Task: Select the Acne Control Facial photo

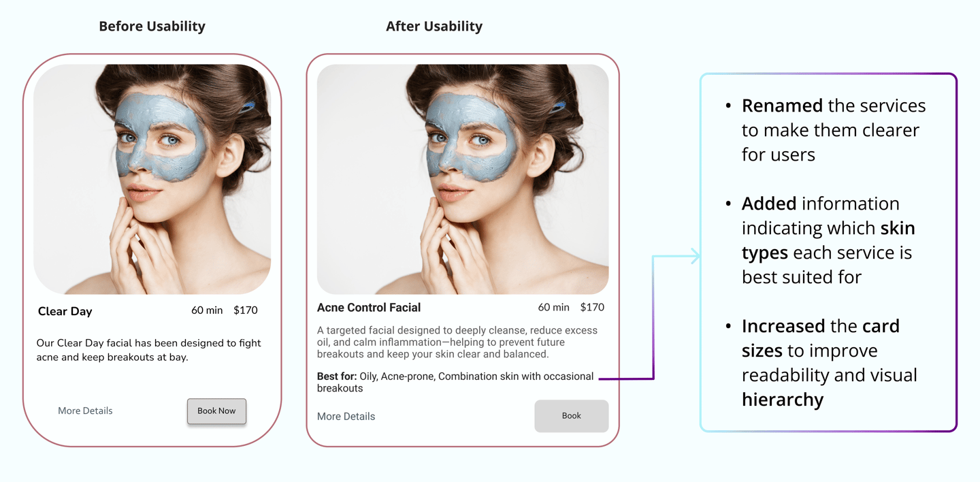Action: 463,179
